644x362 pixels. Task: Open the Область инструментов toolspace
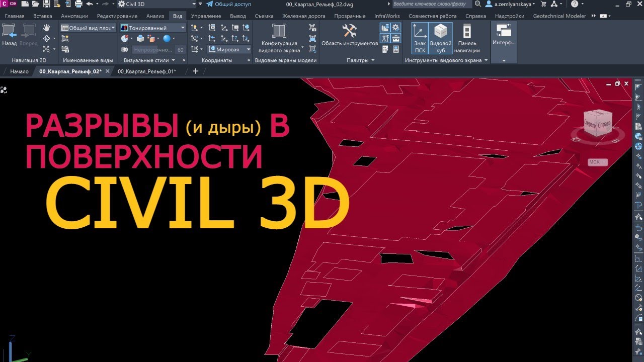[350, 35]
